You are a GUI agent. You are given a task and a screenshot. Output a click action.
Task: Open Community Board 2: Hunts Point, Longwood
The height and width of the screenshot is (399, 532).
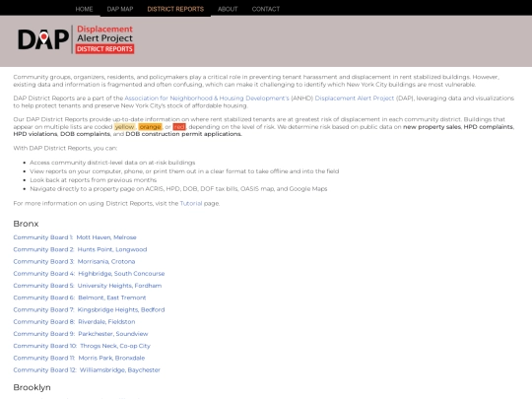coord(80,249)
